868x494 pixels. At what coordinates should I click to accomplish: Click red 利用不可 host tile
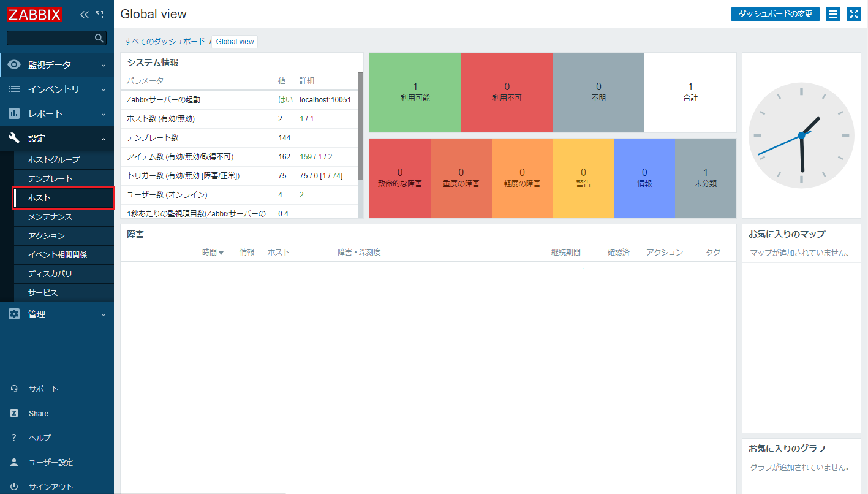pos(507,93)
